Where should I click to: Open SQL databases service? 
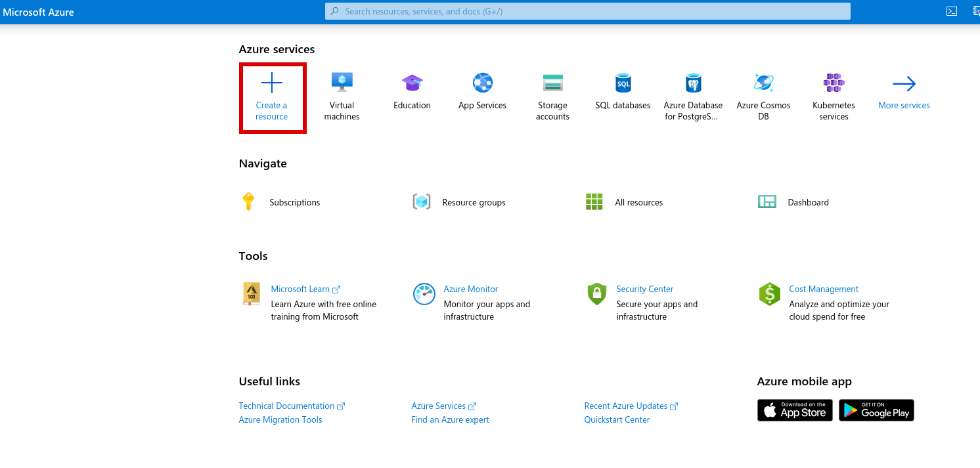(623, 93)
